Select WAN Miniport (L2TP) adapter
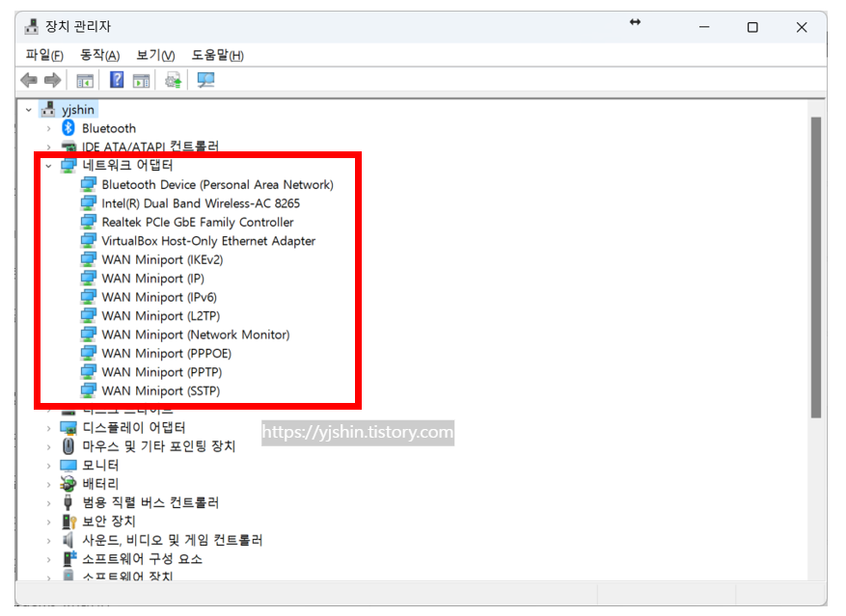 (x=161, y=316)
